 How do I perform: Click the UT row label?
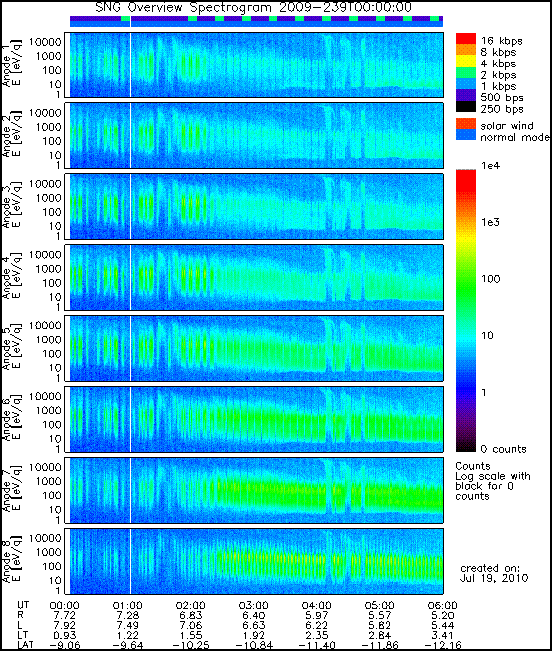[x=23, y=606]
